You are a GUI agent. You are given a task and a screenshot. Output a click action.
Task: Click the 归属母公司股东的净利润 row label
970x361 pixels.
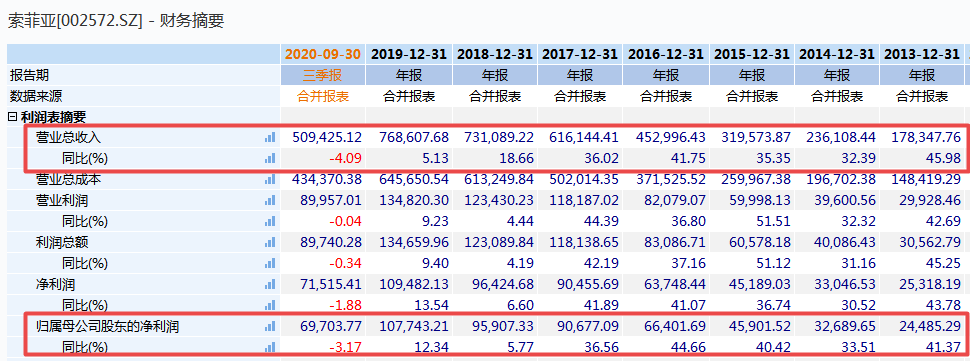tap(108, 326)
